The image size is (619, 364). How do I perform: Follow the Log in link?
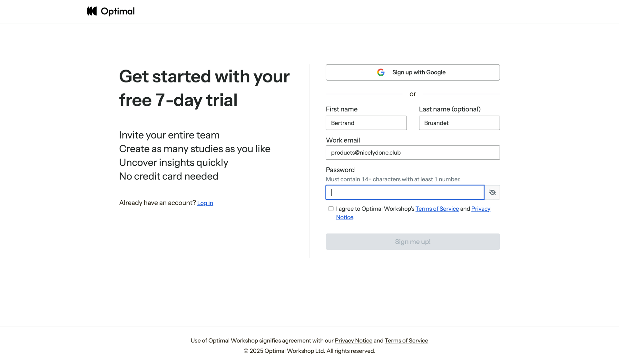click(x=205, y=203)
